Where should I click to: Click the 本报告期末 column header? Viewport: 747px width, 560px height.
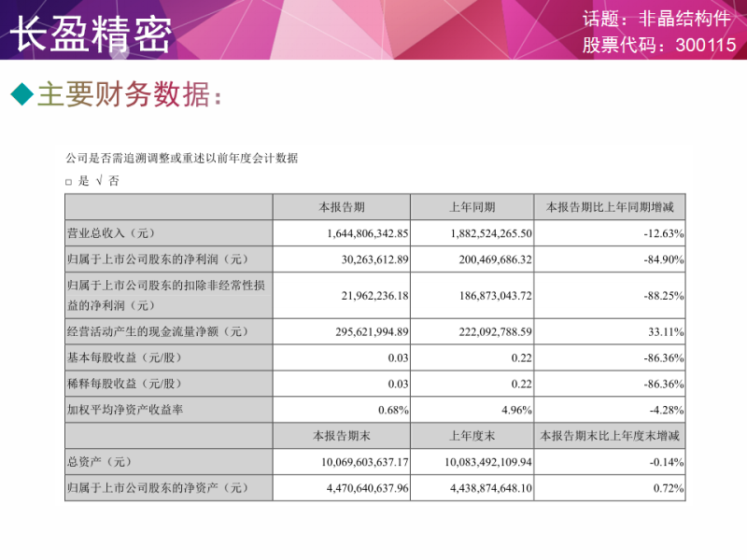tap(342, 436)
